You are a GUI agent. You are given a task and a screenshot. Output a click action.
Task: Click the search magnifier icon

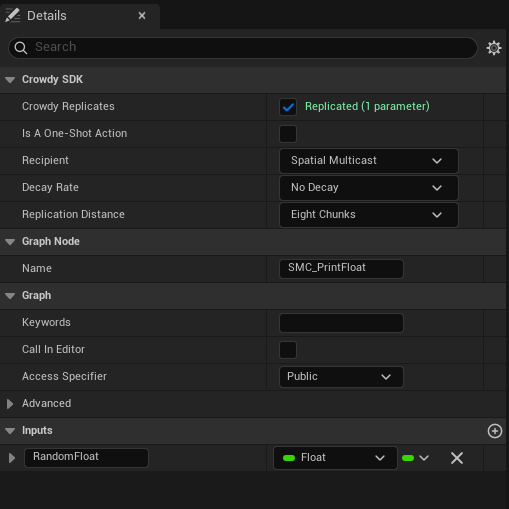pyautogui.click(x=21, y=48)
